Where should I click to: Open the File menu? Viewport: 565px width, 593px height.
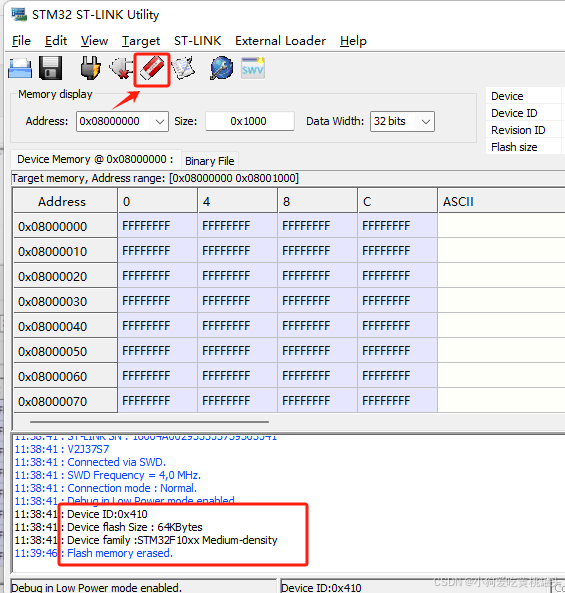click(21, 41)
